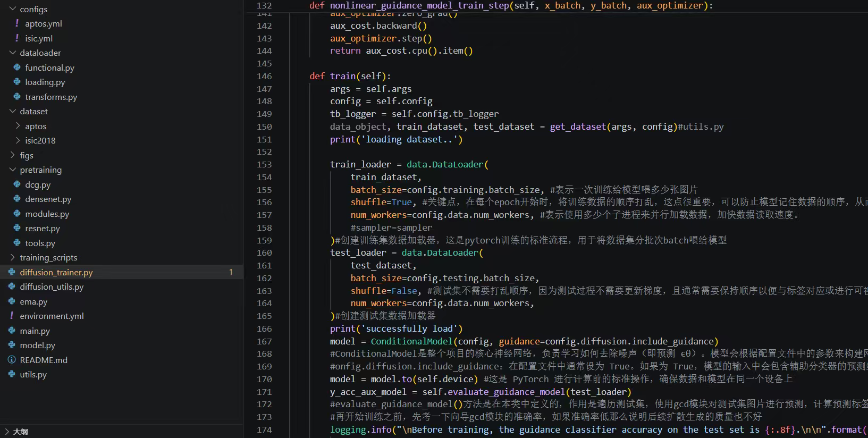
Task: Click the Python icon of model.py
Action: coord(12,345)
